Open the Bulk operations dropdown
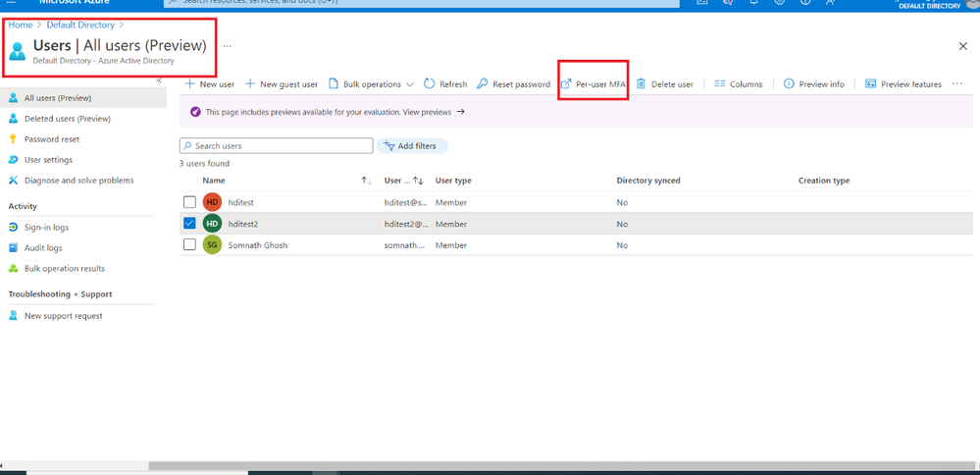Screen dimensions: 980x475 click(x=371, y=84)
